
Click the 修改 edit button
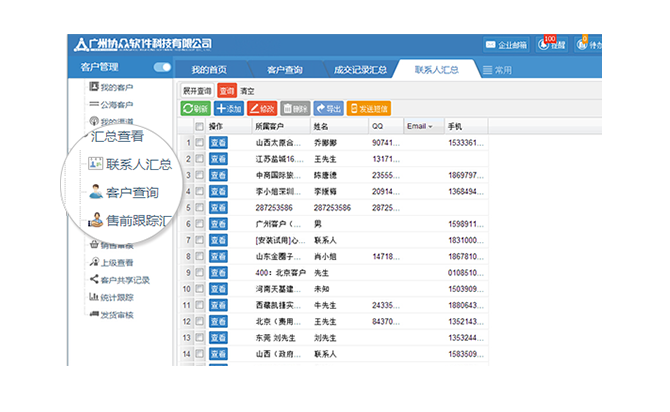pyautogui.click(x=262, y=108)
